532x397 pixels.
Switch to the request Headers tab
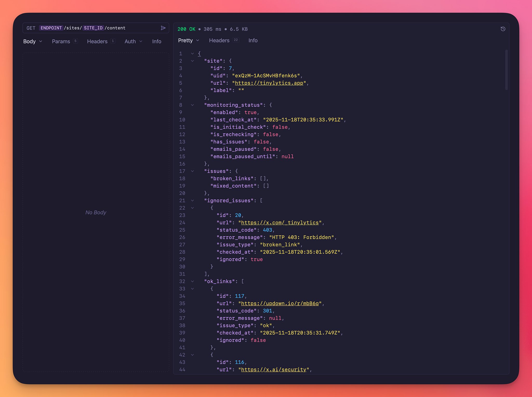(97, 42)
